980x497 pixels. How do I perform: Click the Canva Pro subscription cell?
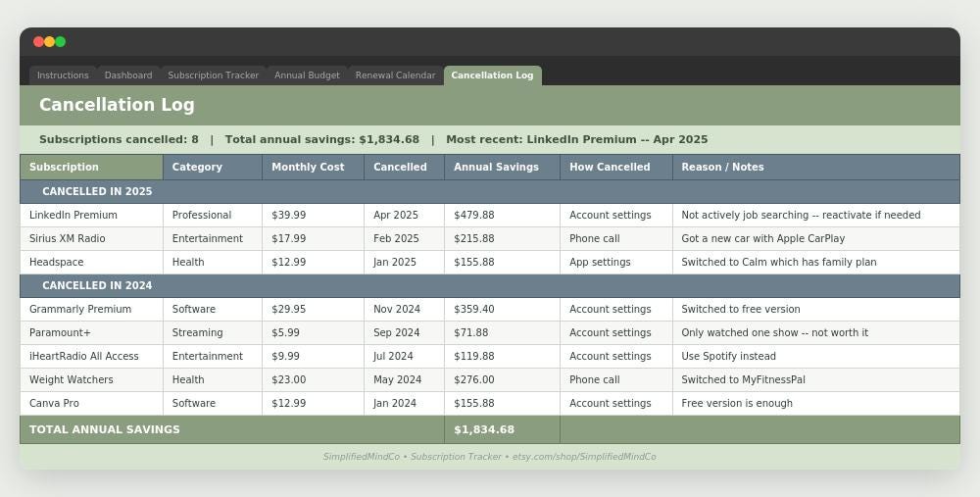pos(91,404)
